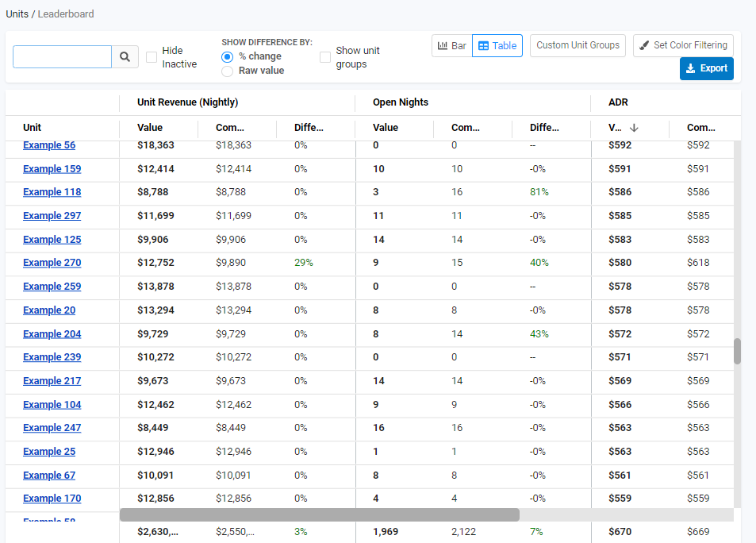Export the leaderboard data
Screen dimensions: 756x543
click(705, 68)
